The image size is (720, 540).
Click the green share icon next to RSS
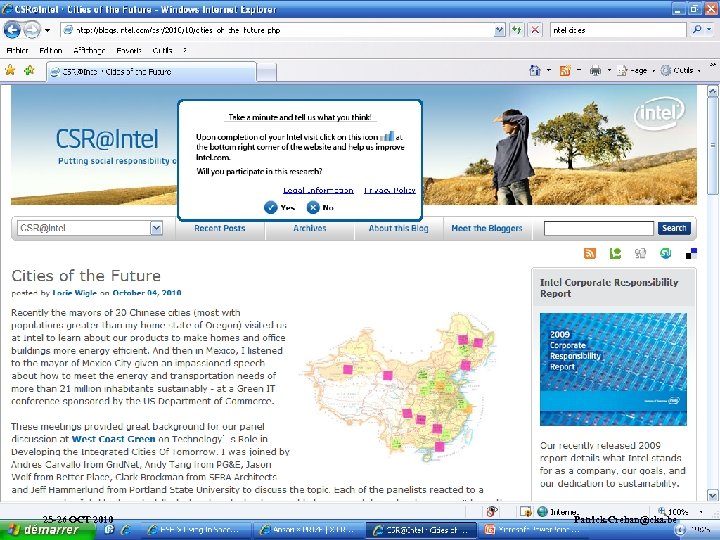615,253
